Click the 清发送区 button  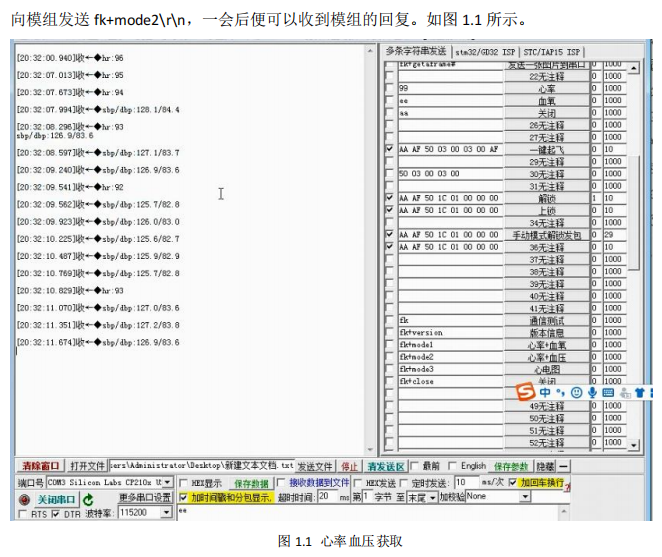pos(385,466)
